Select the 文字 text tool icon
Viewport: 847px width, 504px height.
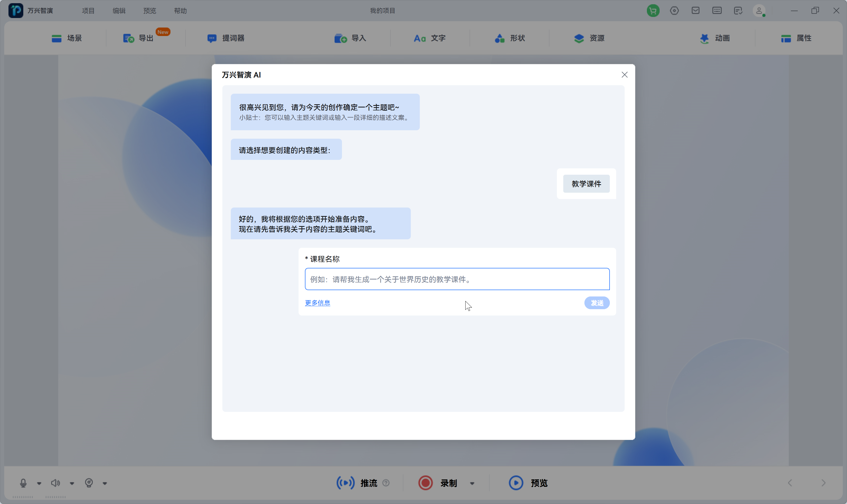tap(420, 38)
